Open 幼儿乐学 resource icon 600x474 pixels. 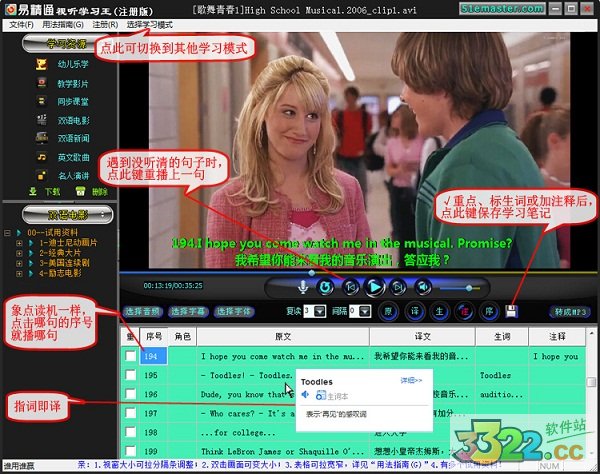(41, 64)
